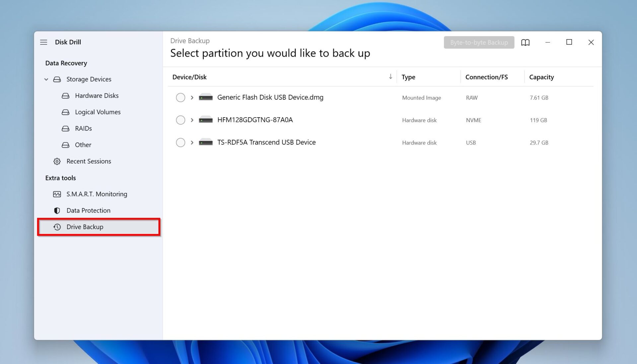
Task: Open Hardware Disks in the sidebar
Action: [x=97, y=96]
